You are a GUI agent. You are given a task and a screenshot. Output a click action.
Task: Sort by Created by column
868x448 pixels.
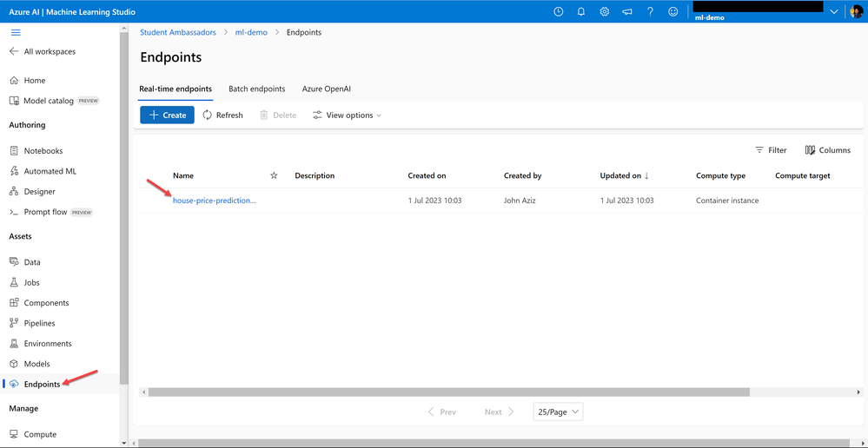(x=522, y=176)
